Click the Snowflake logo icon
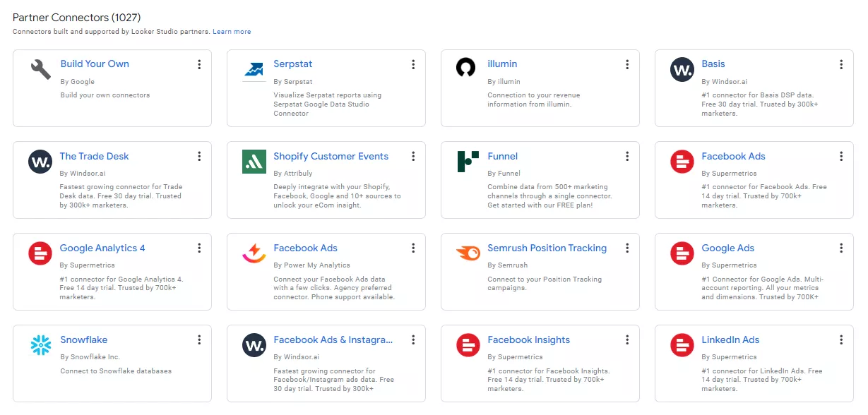Image resolution: width=868 pixels, height=415 pixels. (x=40, y=345)
